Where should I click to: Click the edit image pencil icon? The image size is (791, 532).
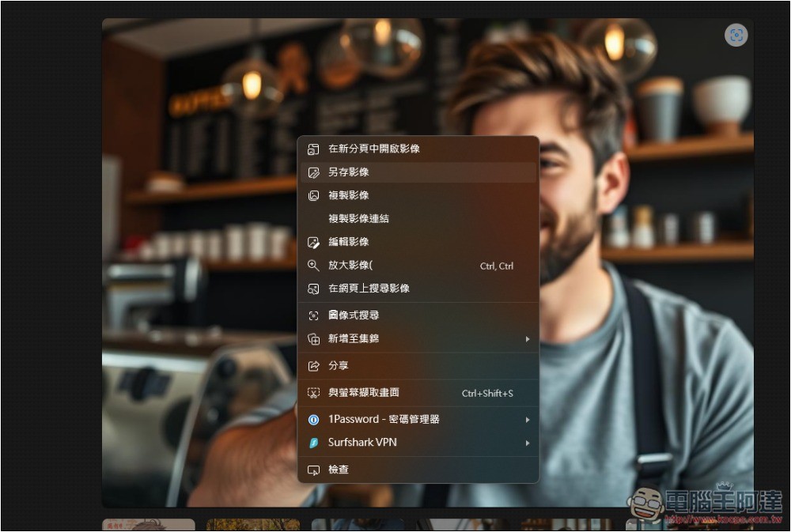pyautogui.click(x=313, y=243)
